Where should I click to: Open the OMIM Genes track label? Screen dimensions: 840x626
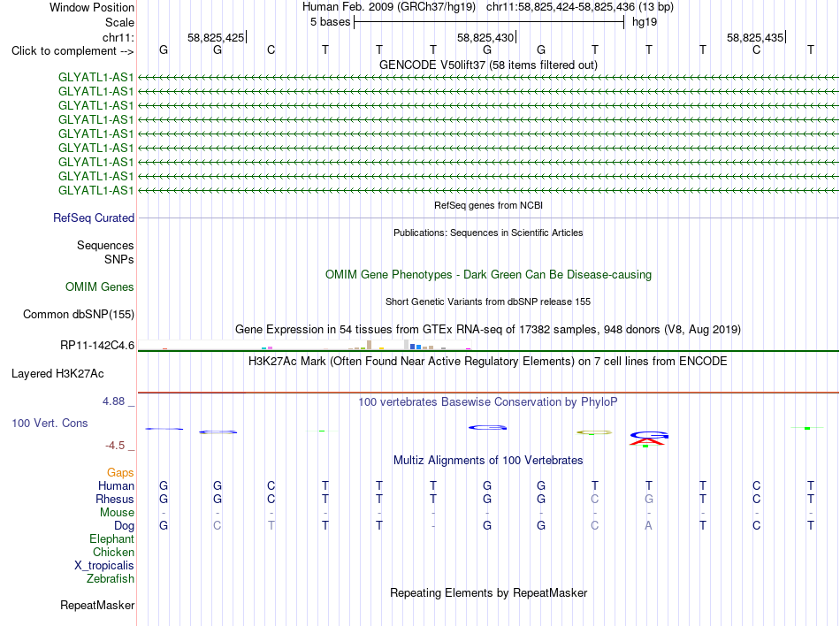100,287
